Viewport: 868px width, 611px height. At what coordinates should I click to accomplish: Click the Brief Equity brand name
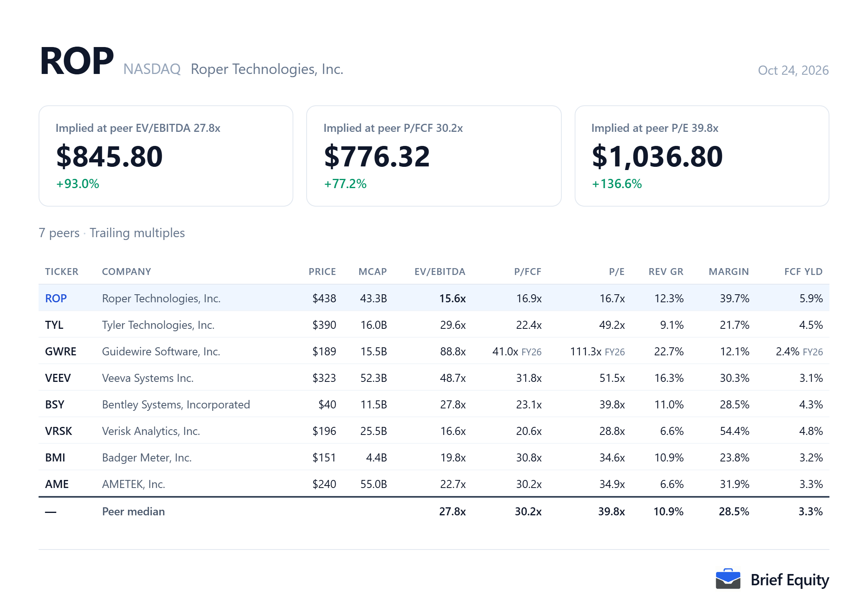[x=790, y=580]
